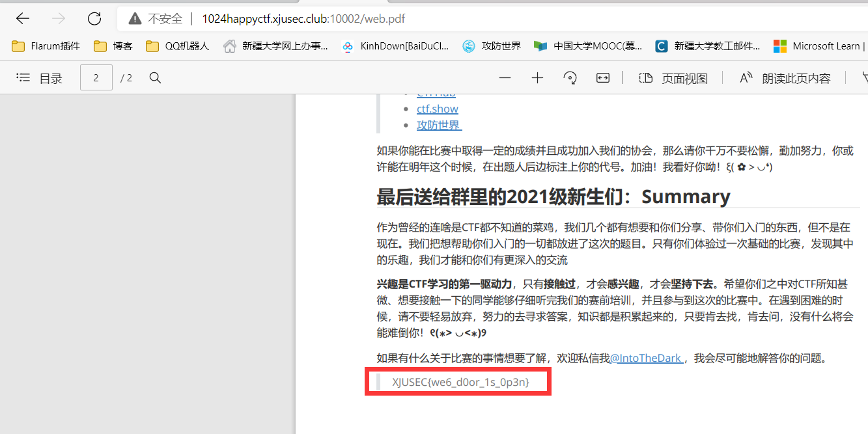
Task: Open the @IntoTheDark profile link
Action: tap(645, 358)
